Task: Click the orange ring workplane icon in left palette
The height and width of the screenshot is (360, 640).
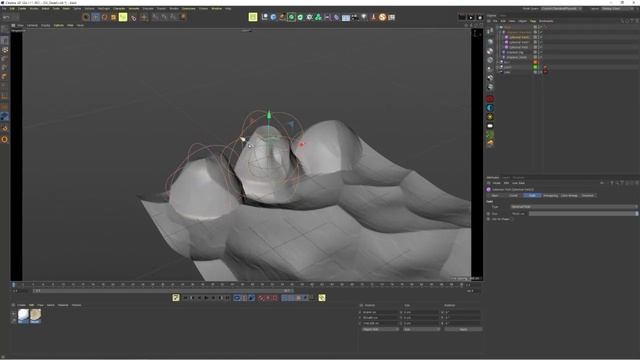Action: (x=4, y=139)
